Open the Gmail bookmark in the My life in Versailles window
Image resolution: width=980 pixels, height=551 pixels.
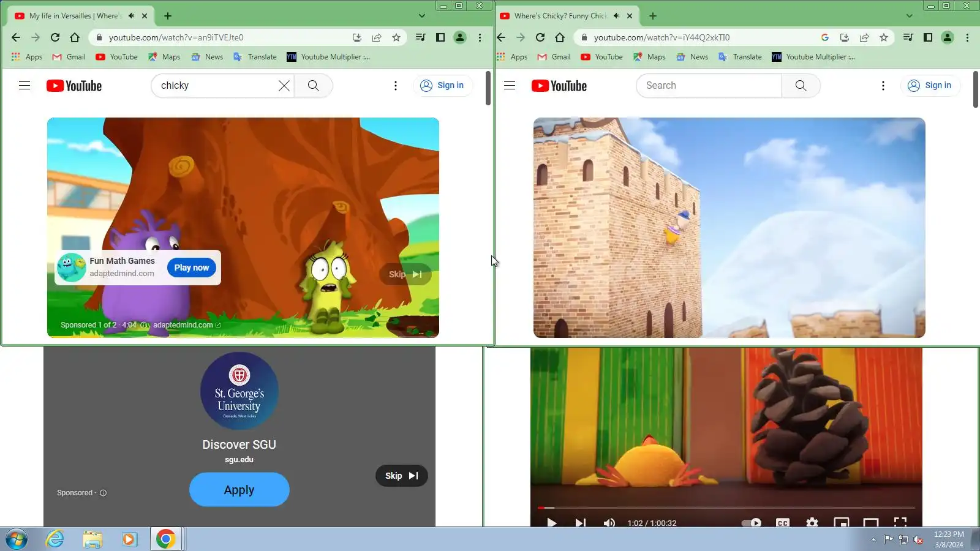(x=69, y=57)
